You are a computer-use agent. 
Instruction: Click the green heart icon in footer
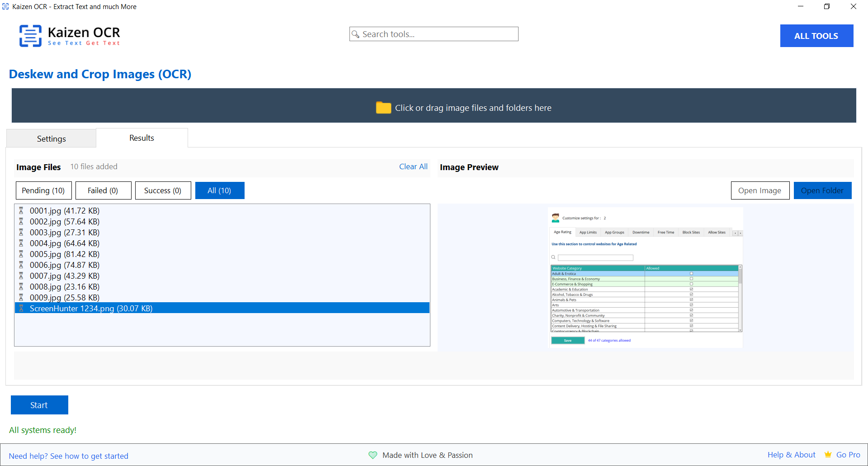pyautogui.click(x=373, y=455)
